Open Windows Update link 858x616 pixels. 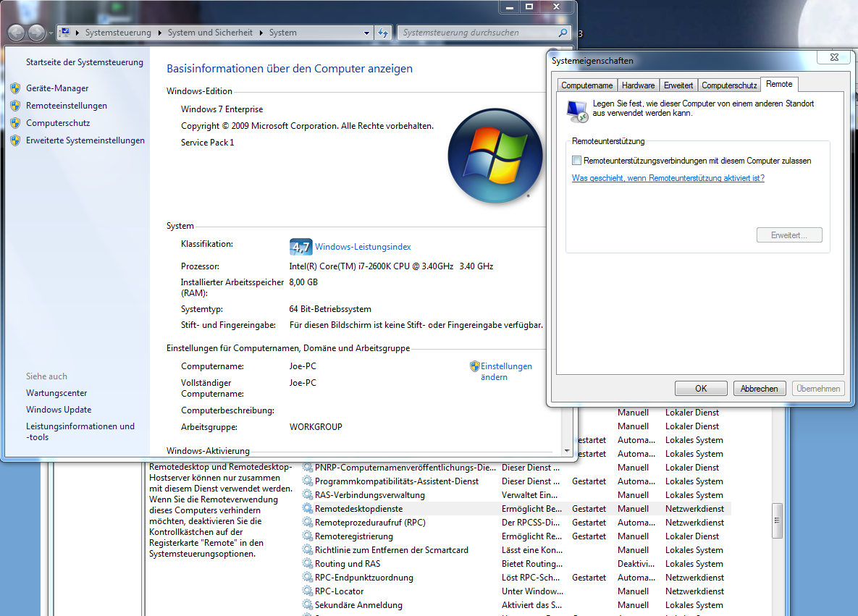[x=59, y=409]
